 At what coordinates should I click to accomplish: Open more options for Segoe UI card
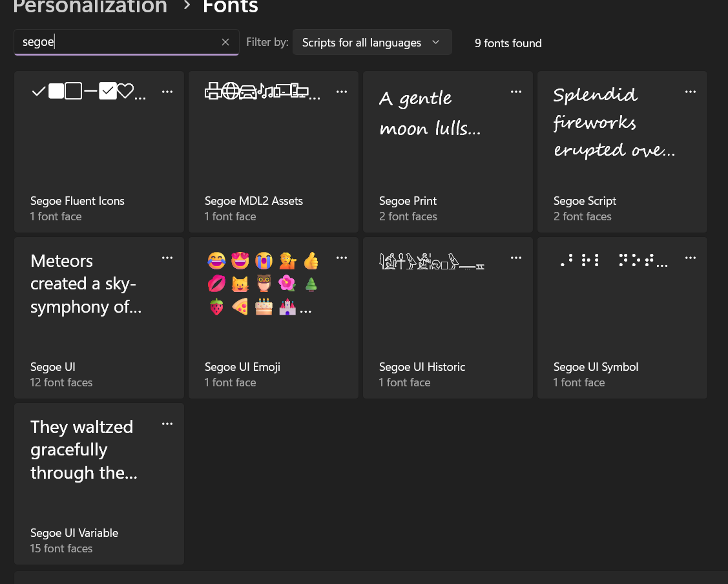point(167,258)
